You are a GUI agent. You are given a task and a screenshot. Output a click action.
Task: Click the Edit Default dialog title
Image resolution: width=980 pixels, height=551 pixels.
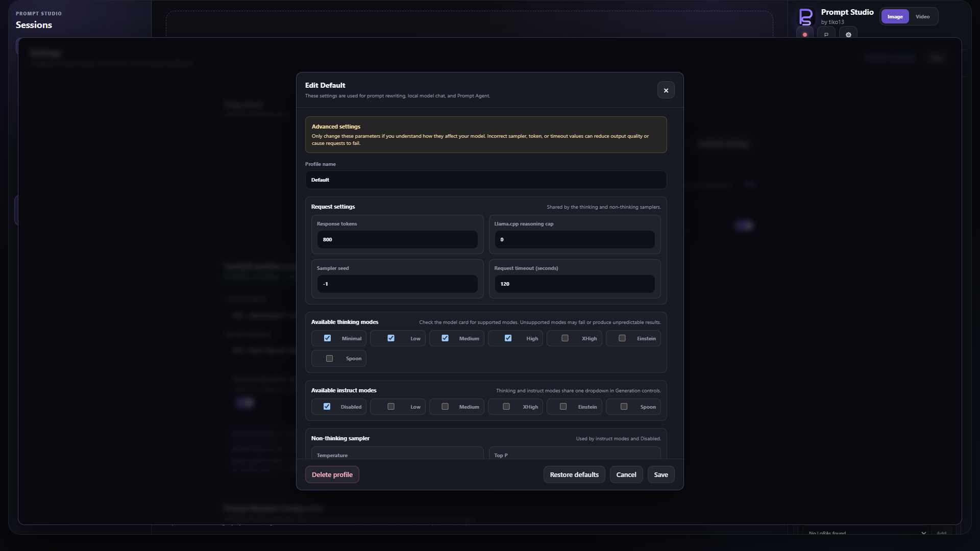point(325,85)
